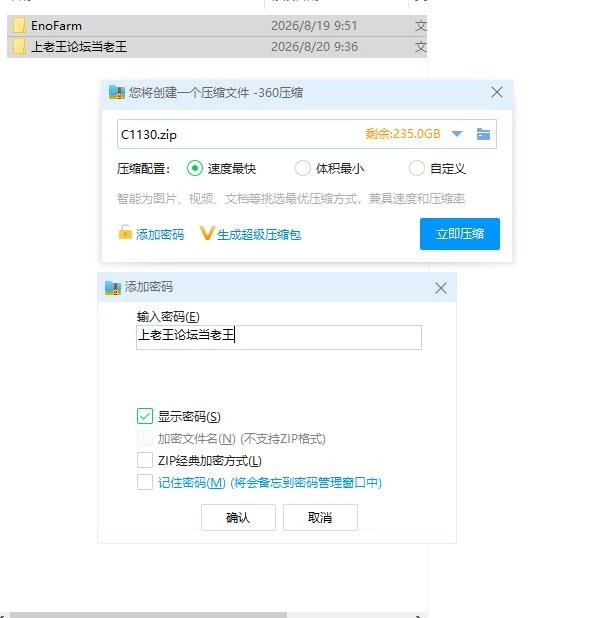This screenshot has height=618, width=590.
Task: Click the EnoFarm folder icon
Action: [19, 26]
